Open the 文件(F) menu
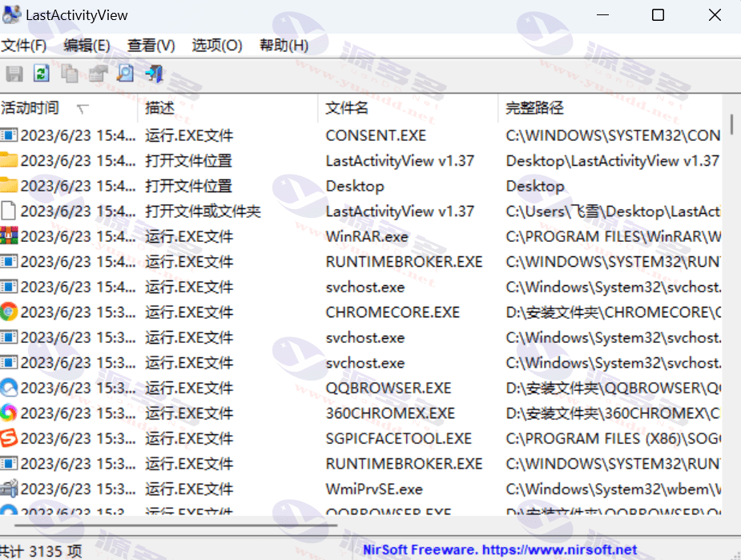This screenshot has width=741, height=560. coord(23,46)
